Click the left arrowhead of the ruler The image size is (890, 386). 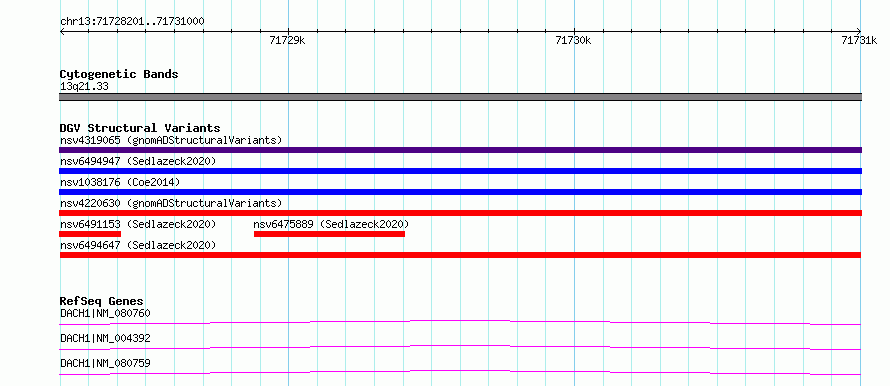[x=62, y=32]
